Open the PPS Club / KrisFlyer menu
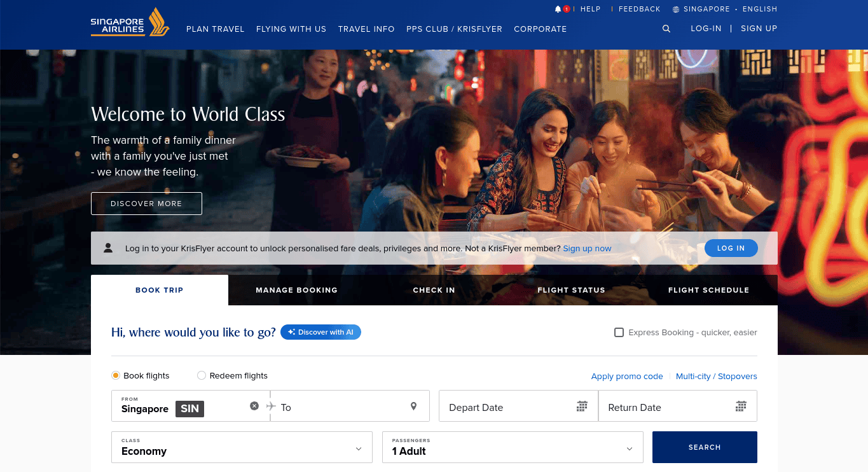The image size is (868, 472). pos(454,29)
